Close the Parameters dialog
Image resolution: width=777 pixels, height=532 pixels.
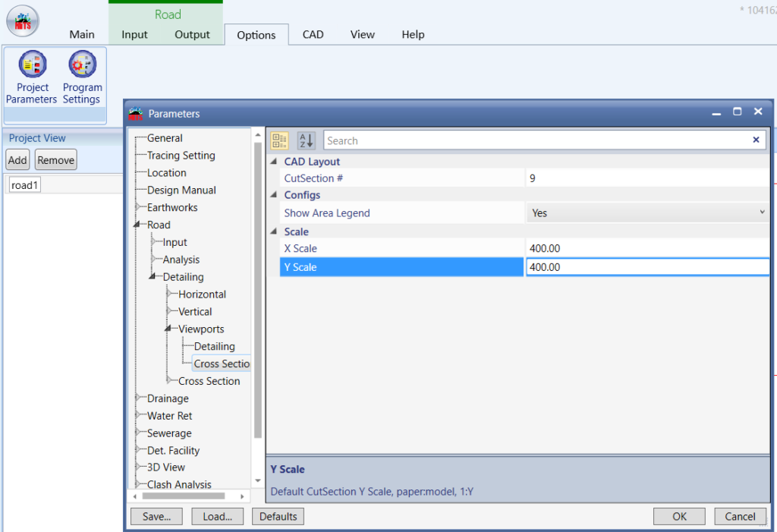click(x=758, y=112)
